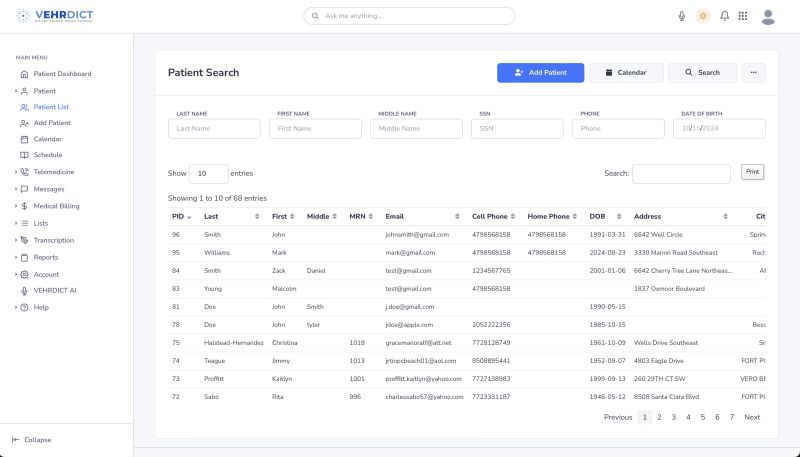Click the search magnifier icon in top bar

pos(315,16)
